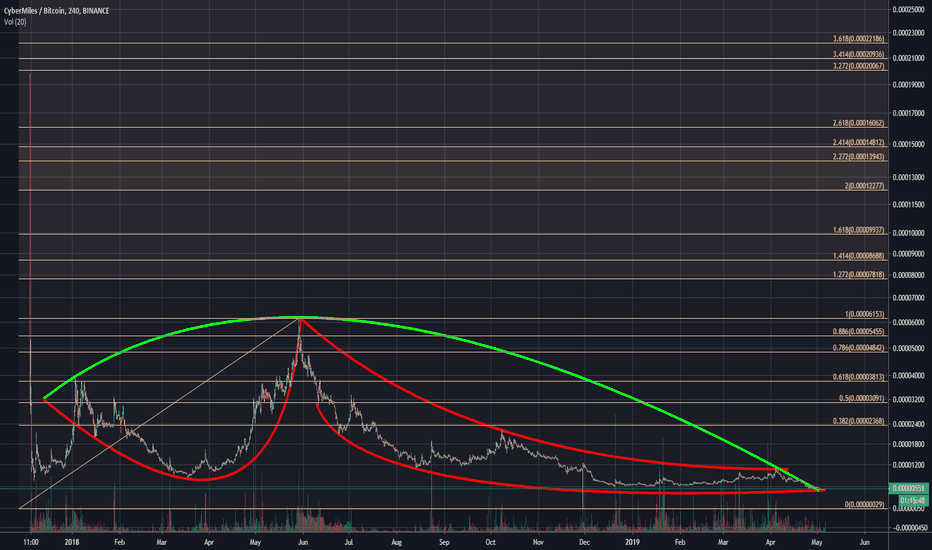Viewport: 932px width, 550px height.
Task: Click the 0.00025000 price axis label
Action: point(908,10)
